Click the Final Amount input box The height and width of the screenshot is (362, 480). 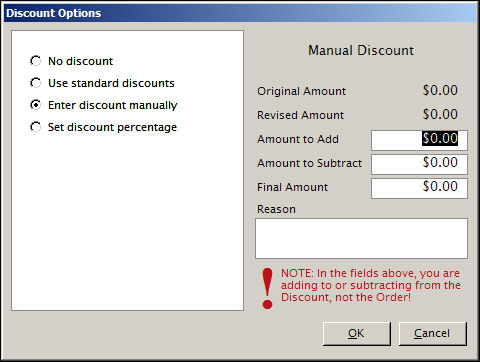(x=419, y=188)
